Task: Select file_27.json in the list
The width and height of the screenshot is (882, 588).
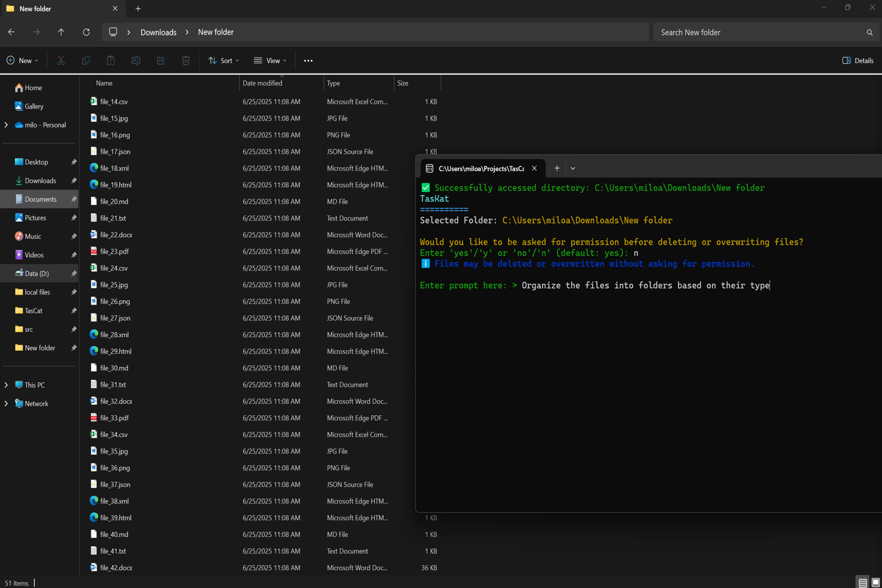Action: 115,318
